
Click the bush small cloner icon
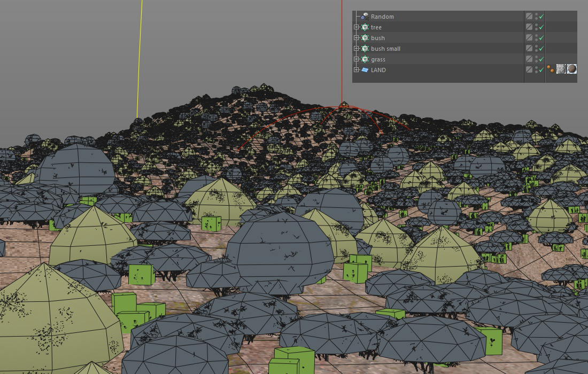pos(365,49)
